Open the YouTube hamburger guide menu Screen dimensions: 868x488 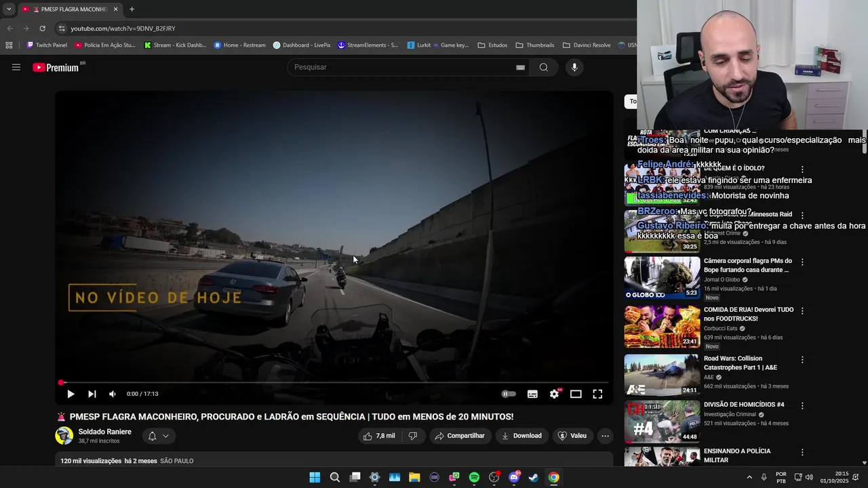click(16, 67)
